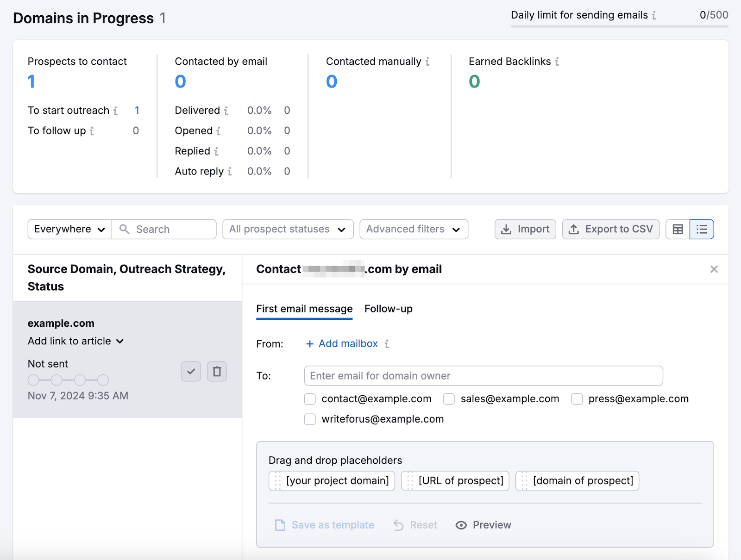Click Preview button with eye icon

[484, 525]
